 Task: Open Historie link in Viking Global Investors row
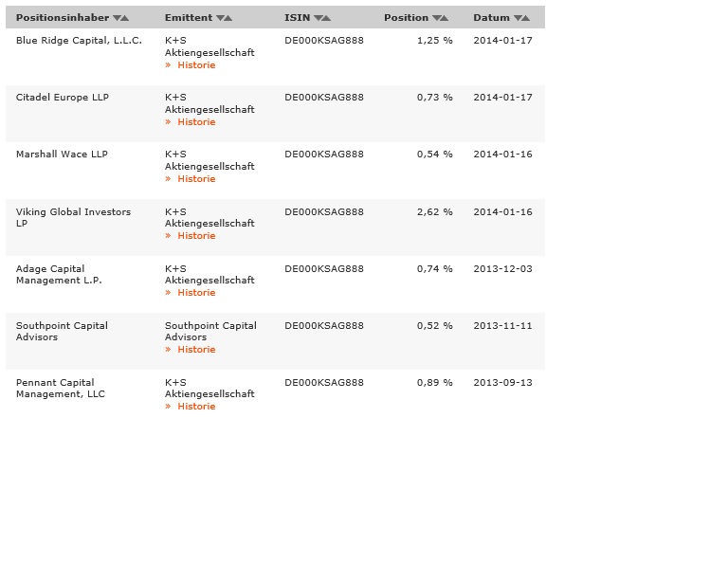click(196, 236)
